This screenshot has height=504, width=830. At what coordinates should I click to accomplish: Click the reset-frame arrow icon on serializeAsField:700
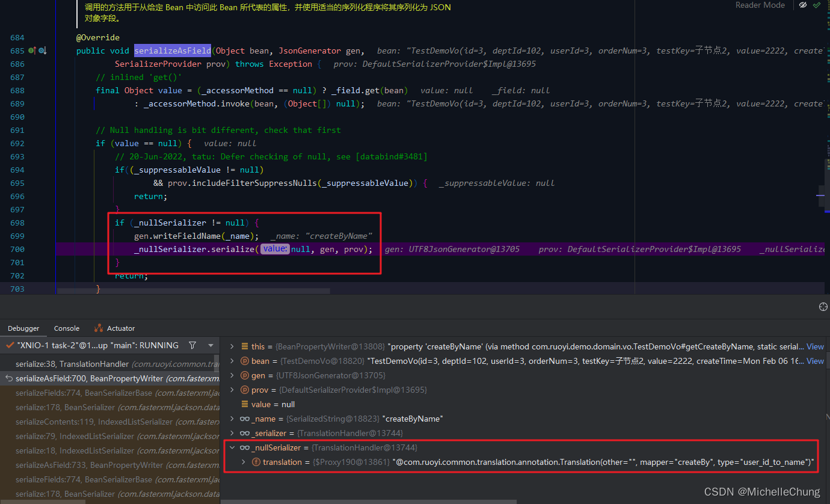click(9, 378)
